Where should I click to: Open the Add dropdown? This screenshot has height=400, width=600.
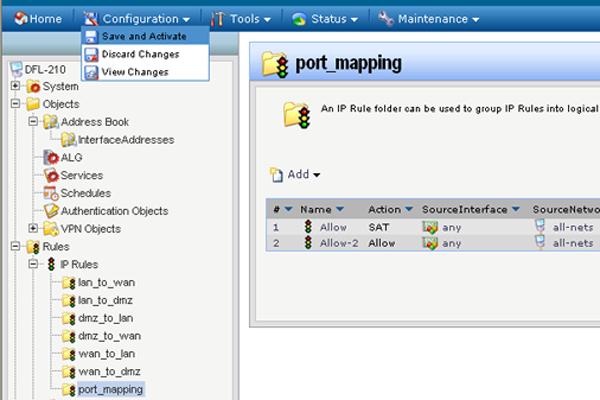pos(295,175)
